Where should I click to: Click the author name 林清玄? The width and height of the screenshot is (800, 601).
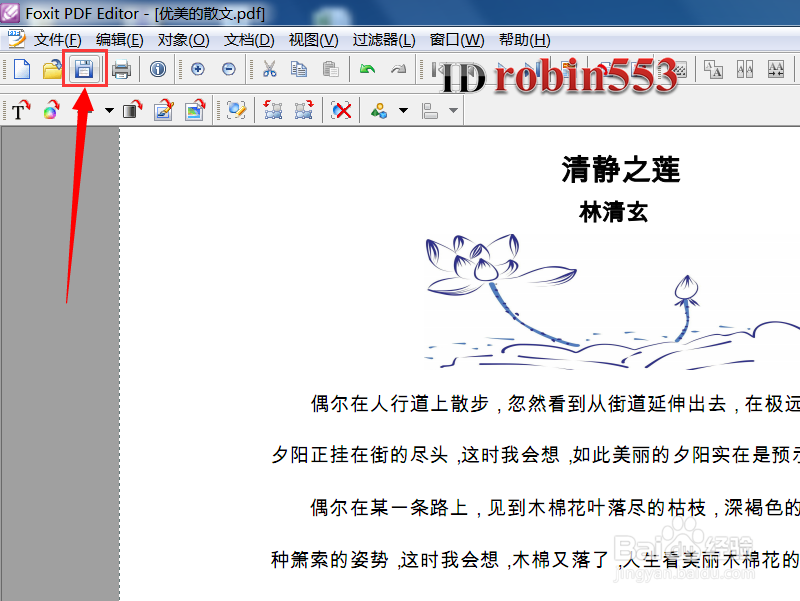click(613, 211)
